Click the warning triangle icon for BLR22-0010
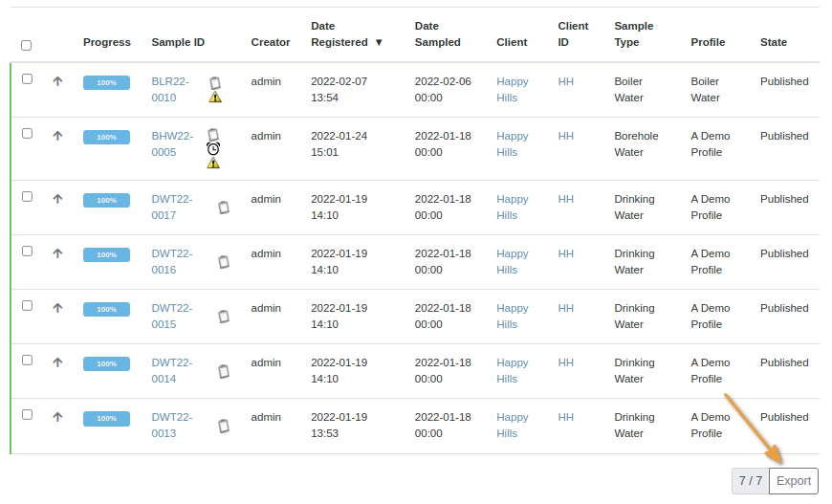Screen dimensions: 832x504 pyautogui.click(x=215, y=97)
